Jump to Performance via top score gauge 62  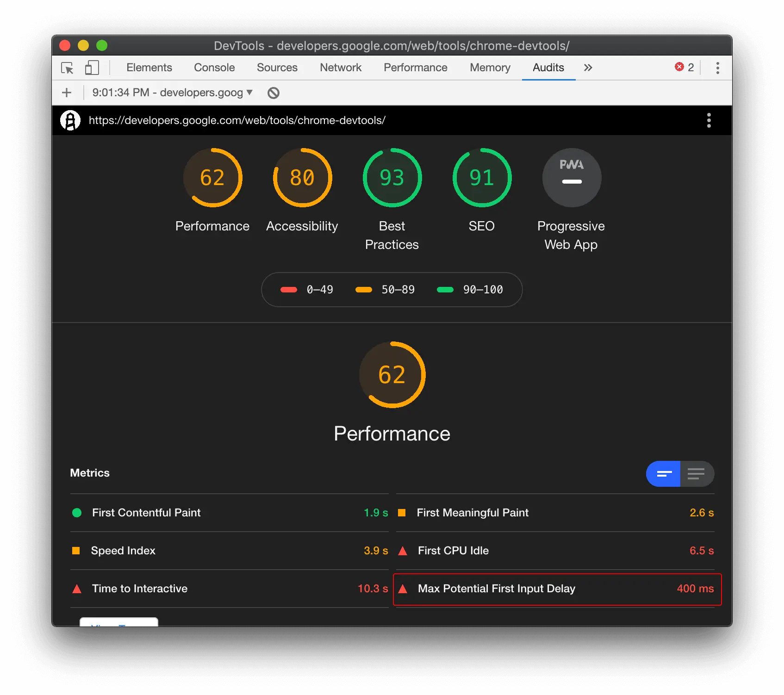point(212,178)
